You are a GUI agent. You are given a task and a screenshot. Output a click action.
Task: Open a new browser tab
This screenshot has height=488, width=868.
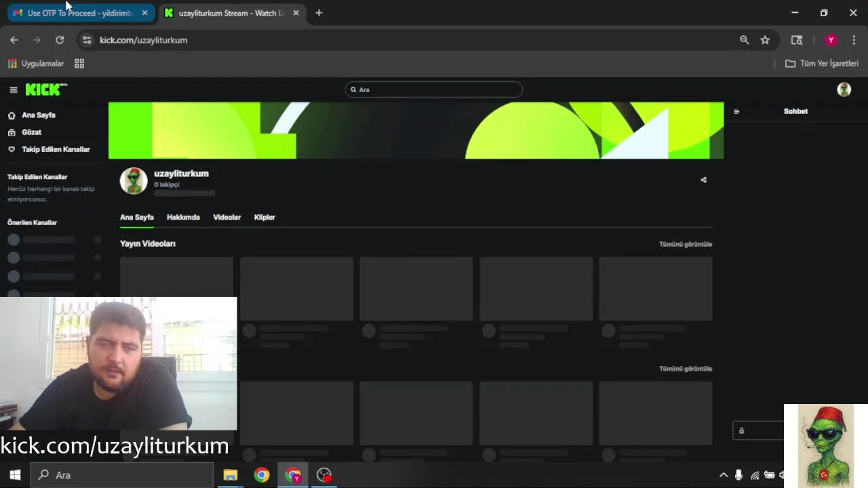319,13
